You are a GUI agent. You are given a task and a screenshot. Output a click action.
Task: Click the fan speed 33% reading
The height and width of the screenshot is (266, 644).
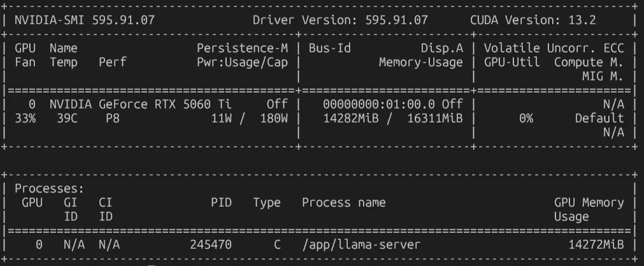pyautogui.click(x=25, y=119)
